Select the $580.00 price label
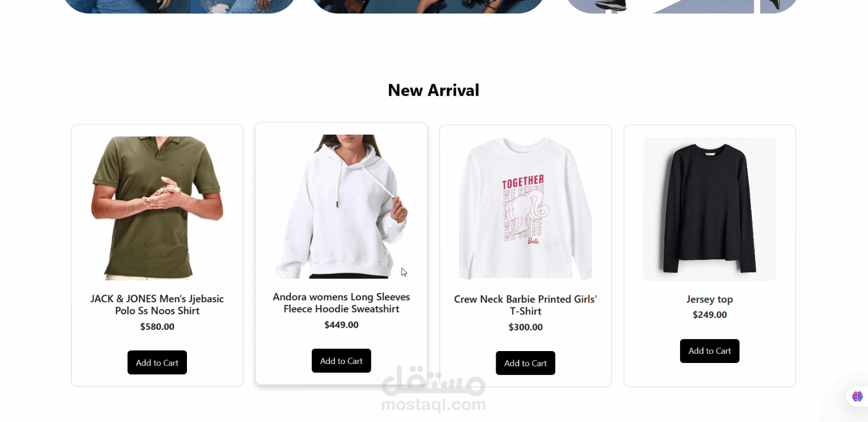This screenshot has height=422, width=868. (x=157, y=327)
